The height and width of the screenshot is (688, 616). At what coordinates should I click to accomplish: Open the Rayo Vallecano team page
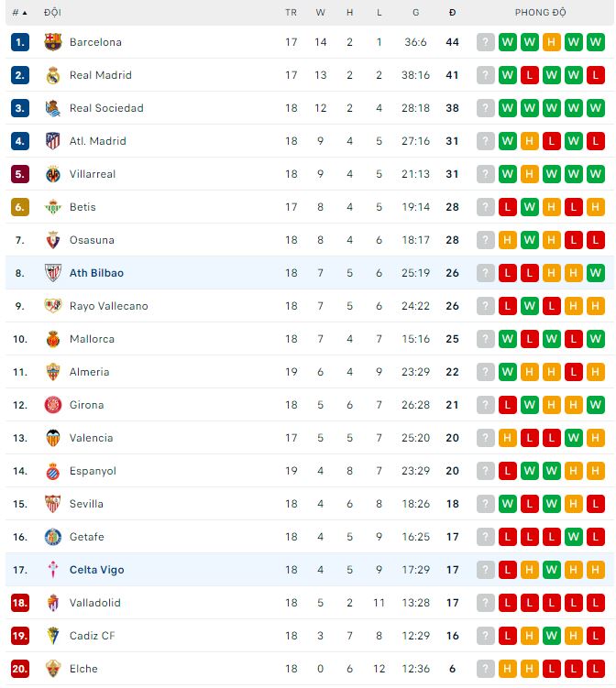point(108,306)
